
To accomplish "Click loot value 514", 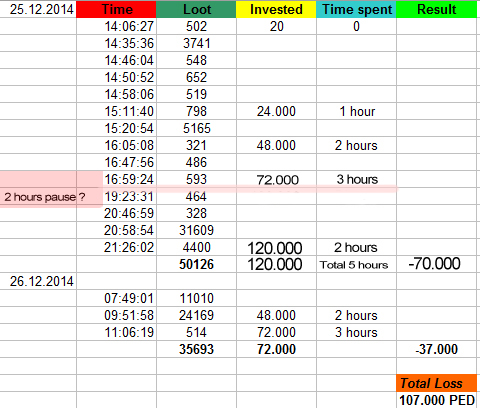I will coord(196,332).
